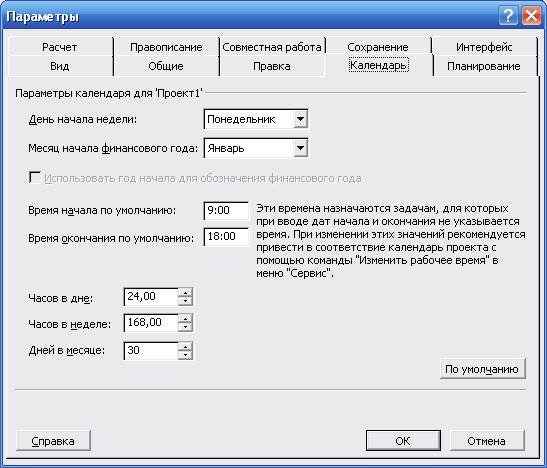
Task: Toggle the Использовать год начала checkbox
Action: (x=35, y=177)
